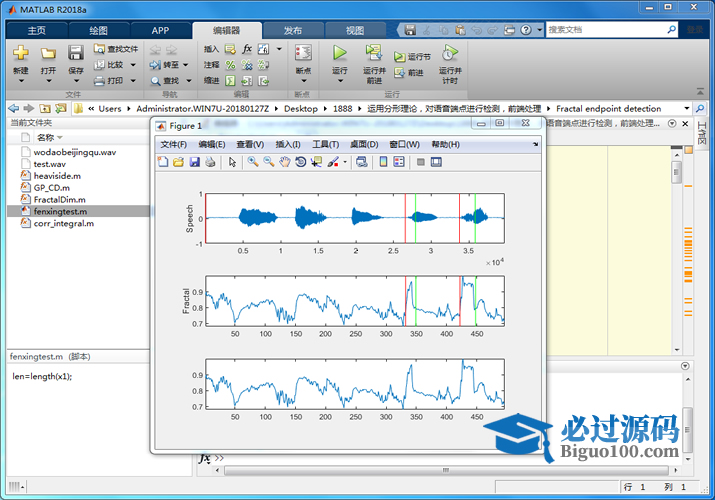The height and width of the screenshot is (500, 715).
Task: Open the 文件(F) menu in Figure 1
Action: click(x=173, y=144)
